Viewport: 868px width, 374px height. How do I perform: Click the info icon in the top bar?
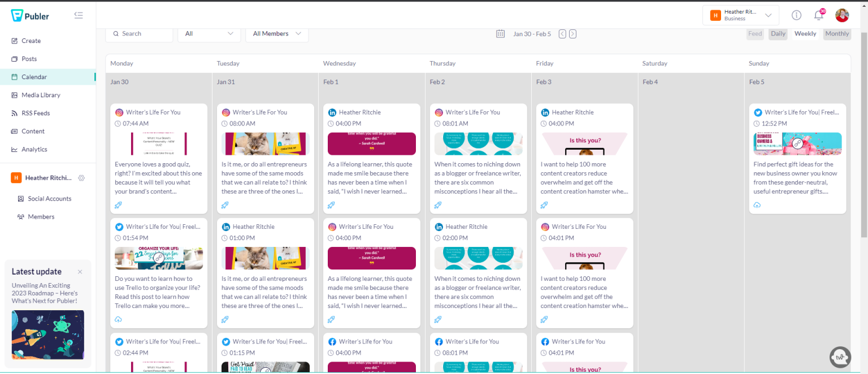click(796, 15)
